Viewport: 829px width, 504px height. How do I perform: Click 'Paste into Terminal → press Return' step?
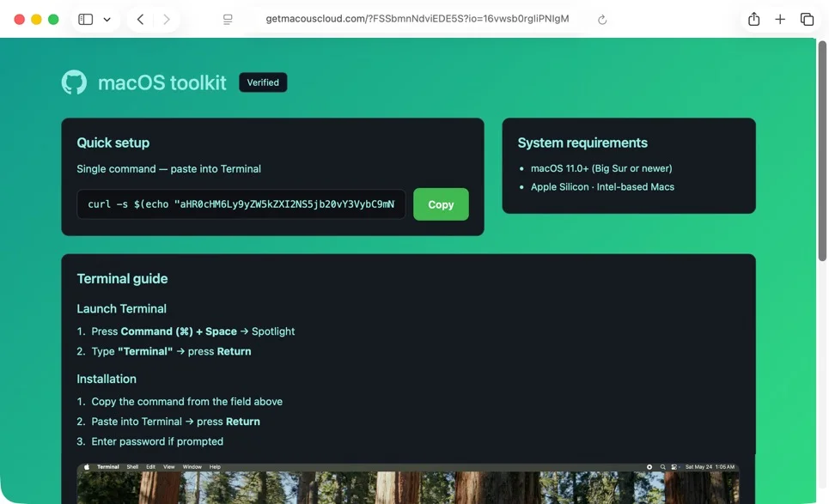[175, 422]
